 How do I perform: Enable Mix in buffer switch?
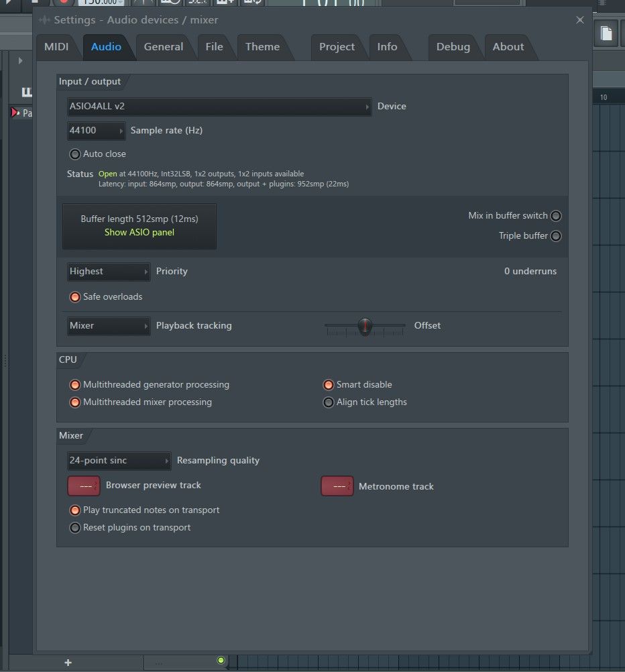[x=556, y=215]
